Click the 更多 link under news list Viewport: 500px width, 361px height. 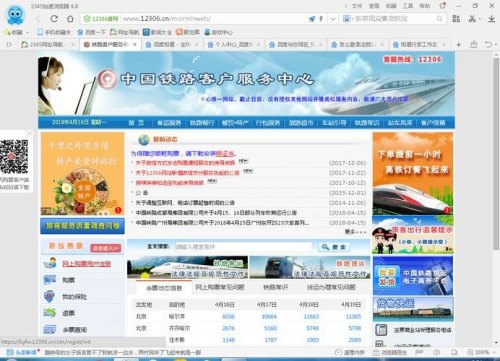point(356,232)
